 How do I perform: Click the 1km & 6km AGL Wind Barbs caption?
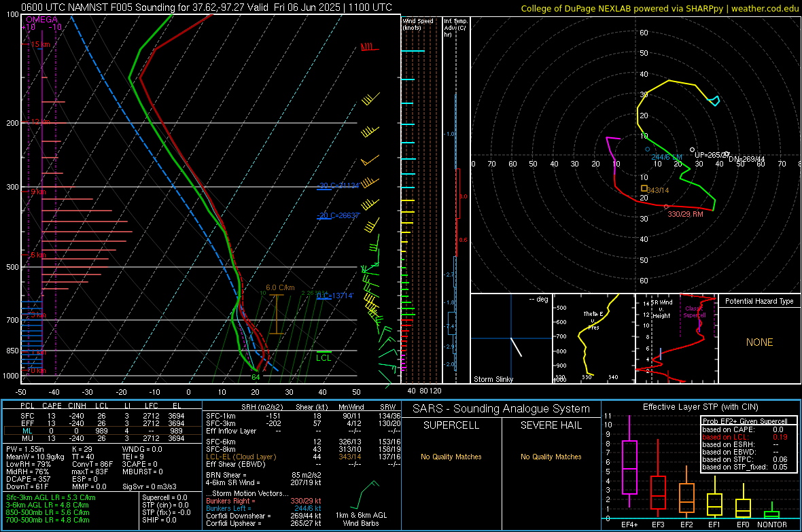coord(361,519)
